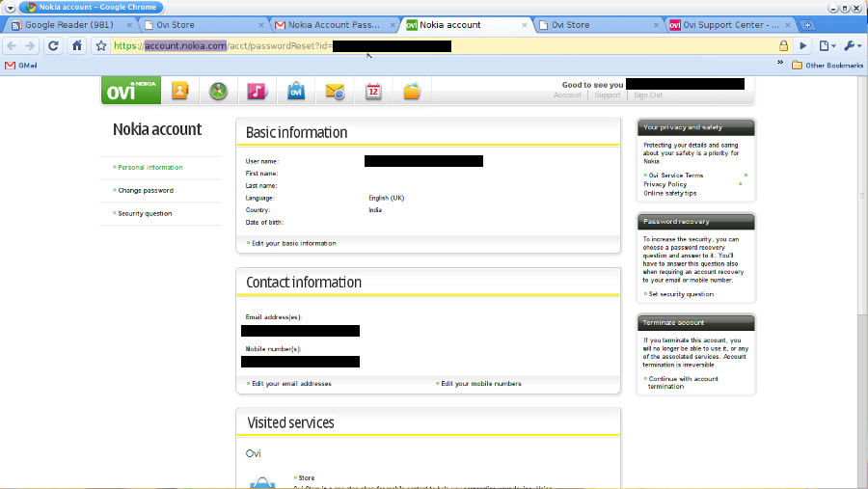
Task: Click the Account link in header
Action: [x=567, y=95]
